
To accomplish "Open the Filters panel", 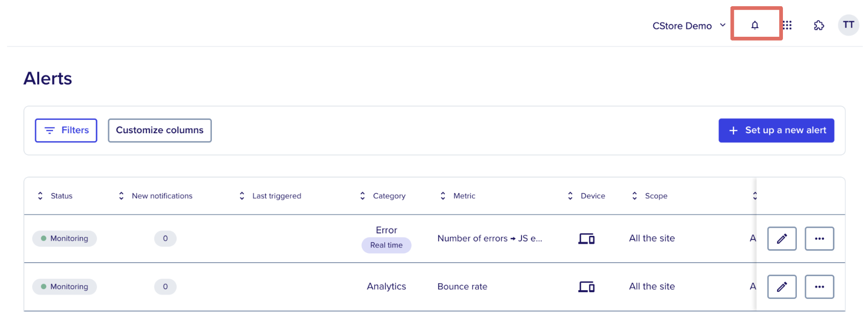I will pos(66,130).
